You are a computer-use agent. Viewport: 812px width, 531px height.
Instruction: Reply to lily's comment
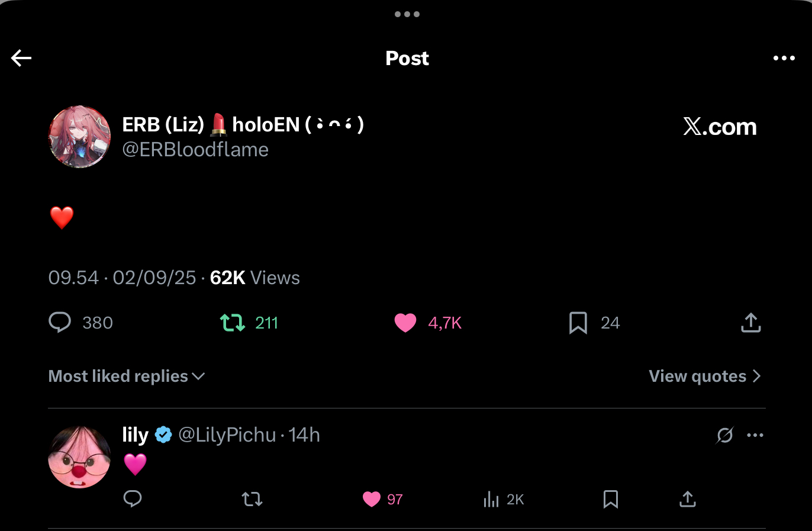click(133, 499)
